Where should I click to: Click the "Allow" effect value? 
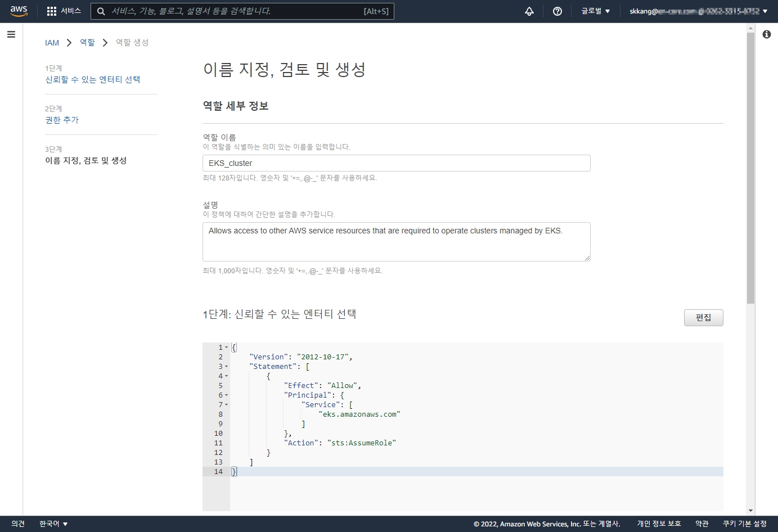coord(342,386)
